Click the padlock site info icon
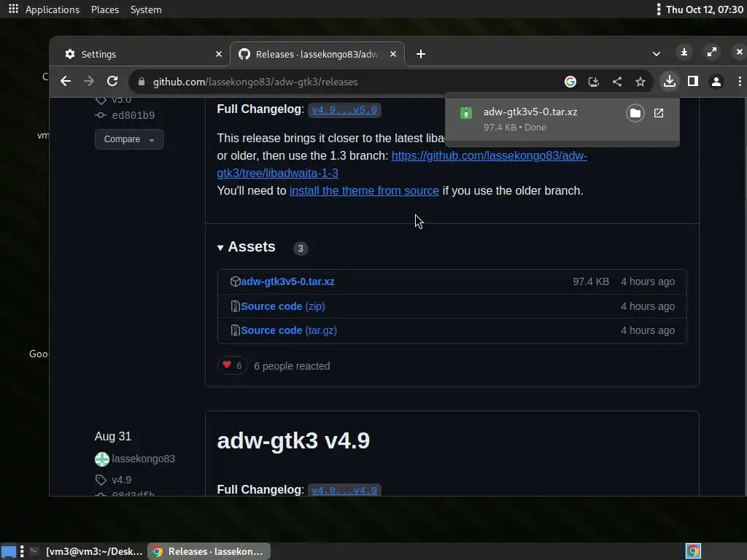 point(142,82)
